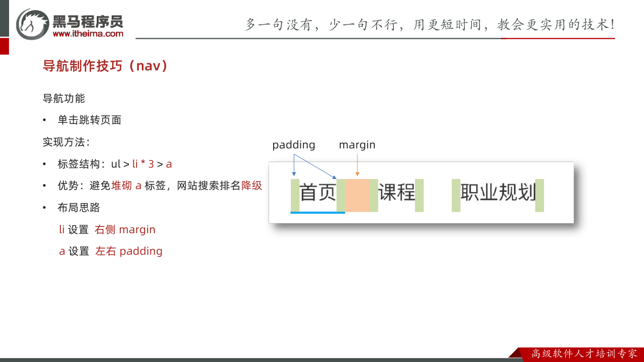The image size is (644, 362).
Task: Click the bullet text 单击跳转页面
Action: (90, 120)
